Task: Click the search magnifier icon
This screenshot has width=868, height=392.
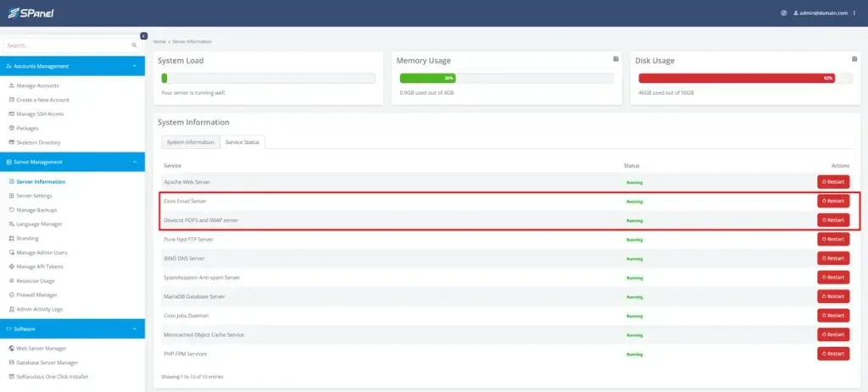Action: [x=135, y=46]
